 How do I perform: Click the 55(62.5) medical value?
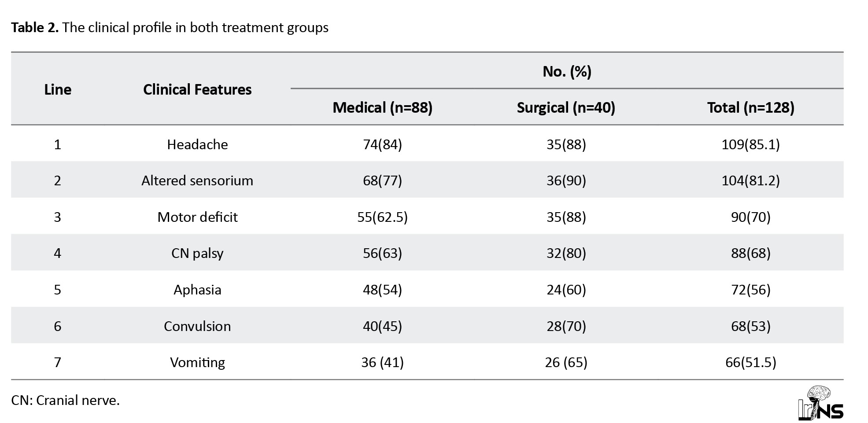382,217
